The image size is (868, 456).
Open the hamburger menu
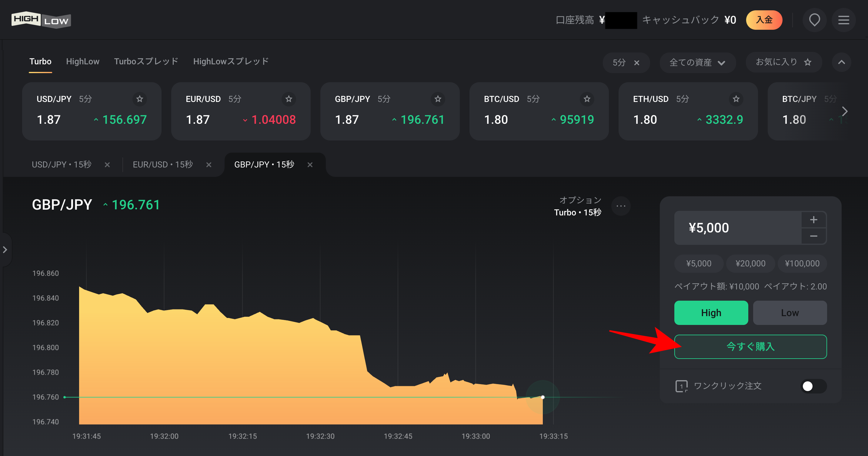point(843,20)
